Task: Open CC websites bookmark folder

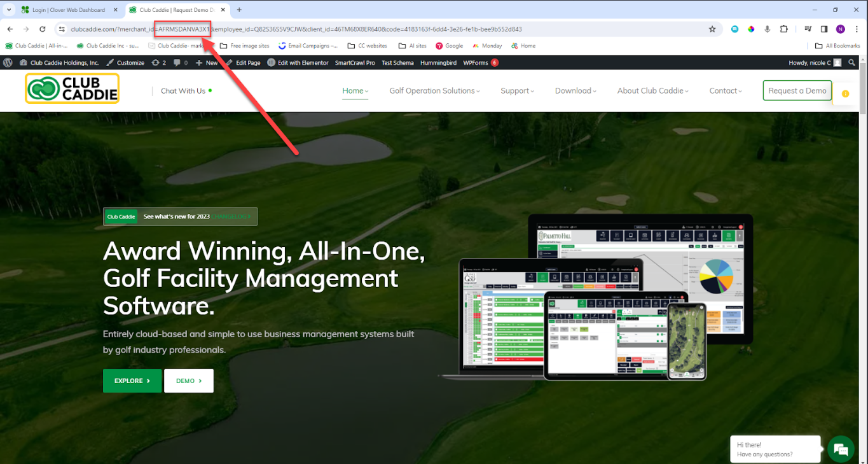Action: (x=368, y=46)
